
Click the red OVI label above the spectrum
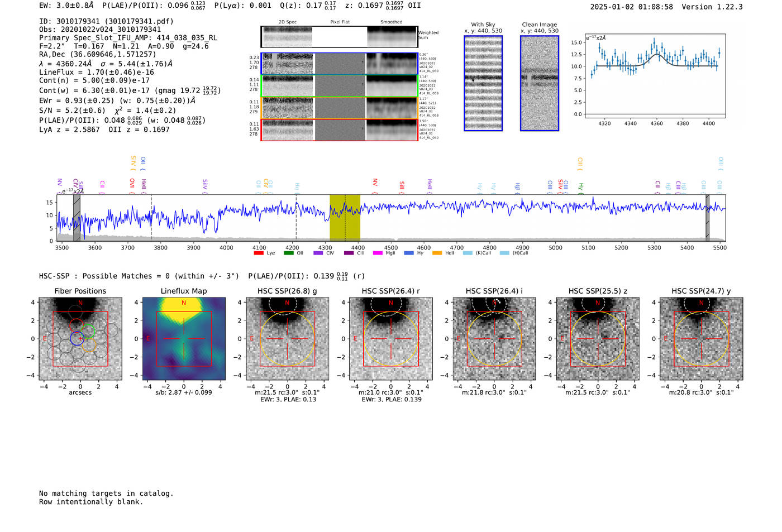(132, 185)
